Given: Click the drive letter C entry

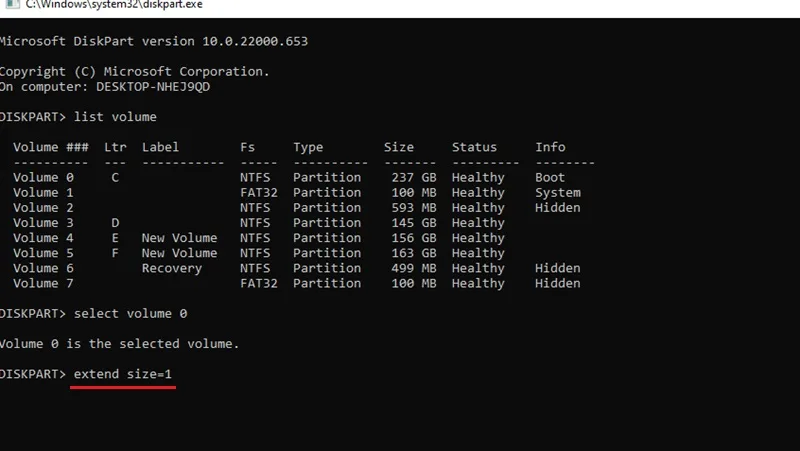Looking at the screenshot, I should (x=115, y=178).
